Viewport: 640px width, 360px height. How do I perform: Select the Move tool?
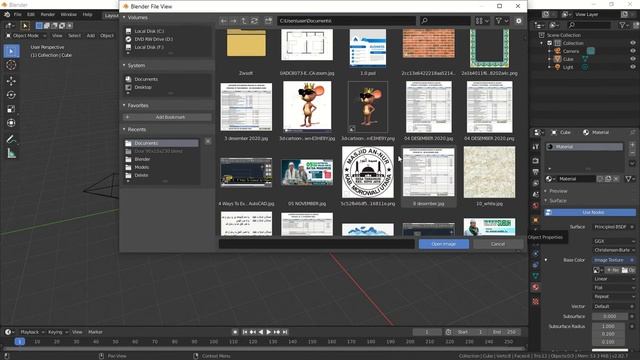(x=11, y=81)
